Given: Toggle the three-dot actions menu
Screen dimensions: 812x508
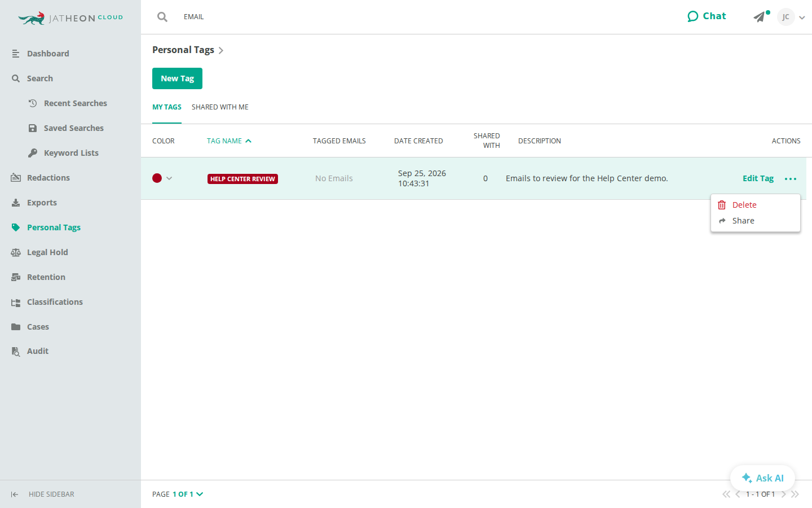Looking at the screenshot, I should click(x=791, y=179).
